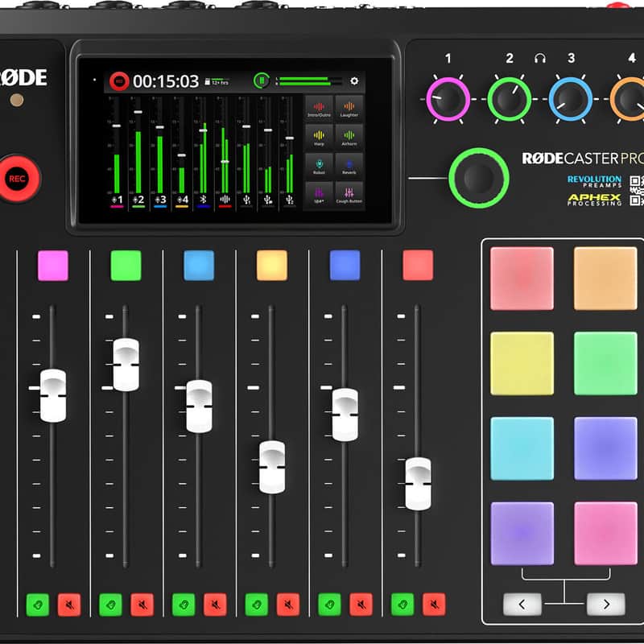The image size is (644, 644).
Task: Trigger the cyan sound pad
Action: pos(522,448)
